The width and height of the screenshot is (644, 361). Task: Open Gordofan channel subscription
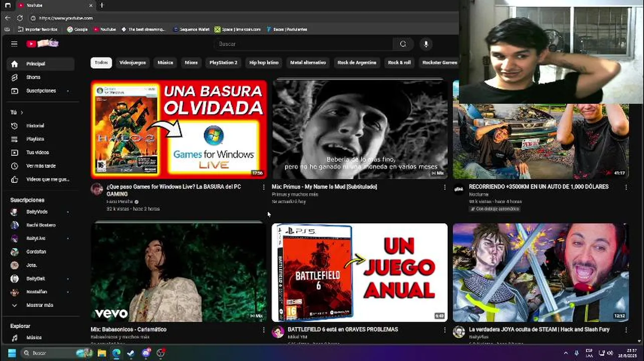(x=40, y=252)
